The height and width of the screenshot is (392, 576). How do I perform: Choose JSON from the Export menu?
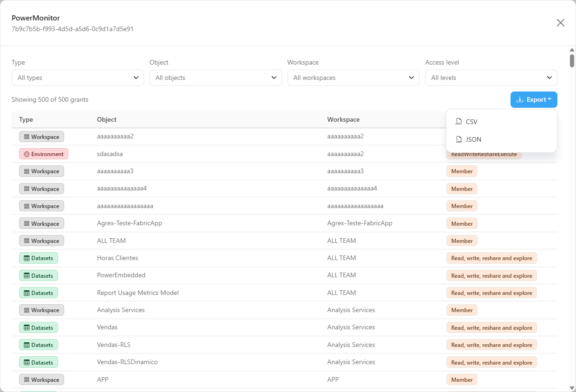(502, 139)
